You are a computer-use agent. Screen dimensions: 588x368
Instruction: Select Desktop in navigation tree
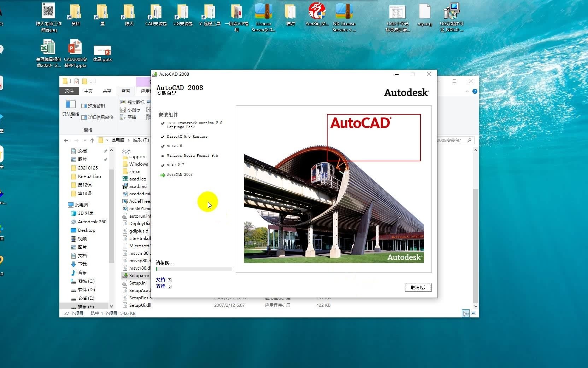(x=83, y=230)
